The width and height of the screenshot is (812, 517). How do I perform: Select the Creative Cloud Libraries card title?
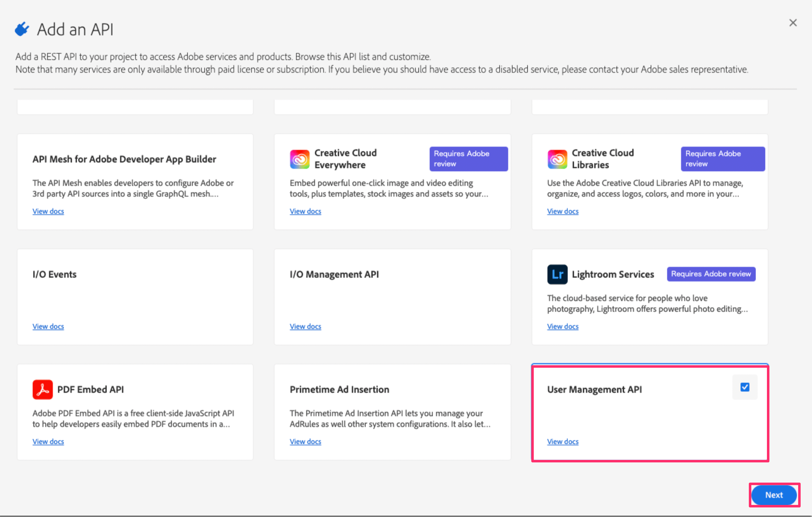[x=603, y=159]
